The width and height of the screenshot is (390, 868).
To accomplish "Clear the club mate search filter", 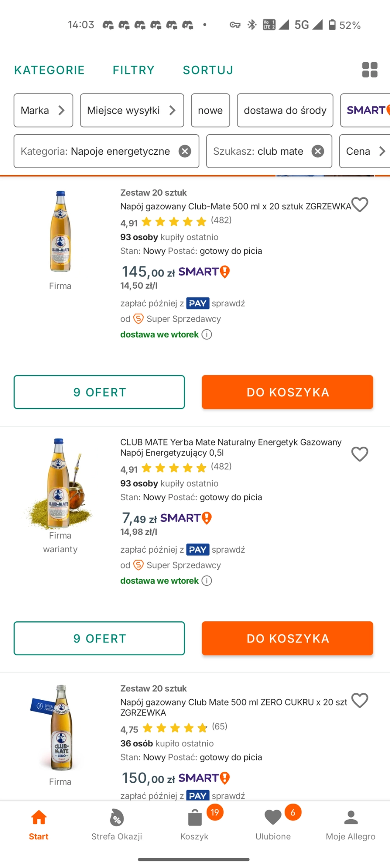I will pos(318,151).
